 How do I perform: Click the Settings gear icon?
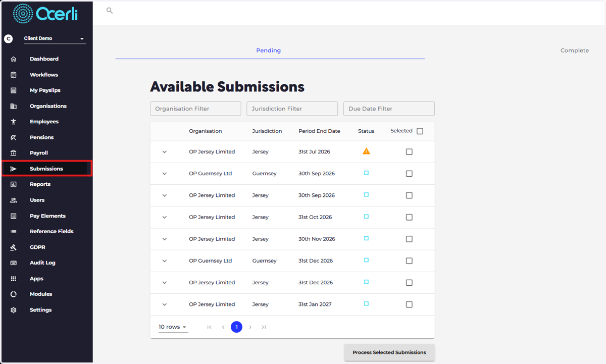tap(14, 310)
